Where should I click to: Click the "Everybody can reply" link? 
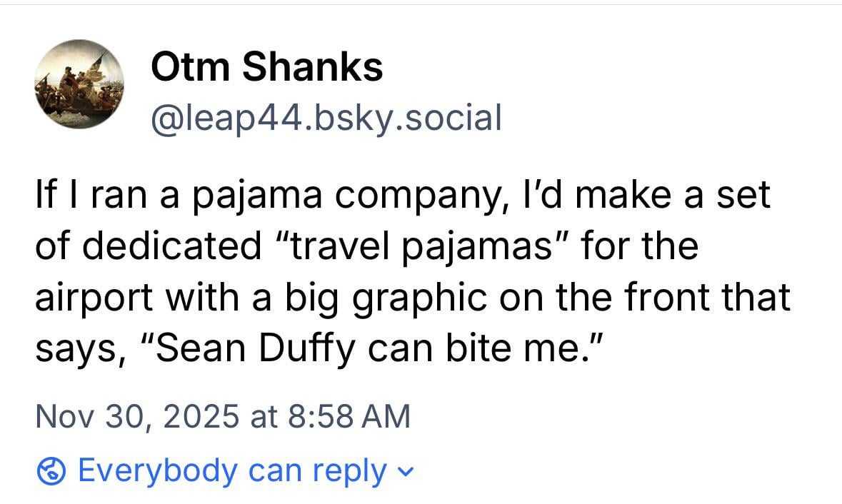pyautogui.click(x=231, y=472)
